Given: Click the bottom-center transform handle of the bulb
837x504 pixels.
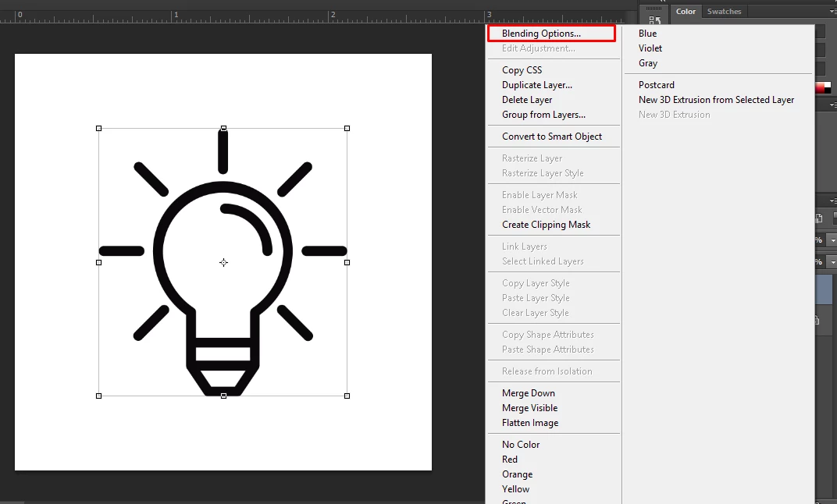Looking at the screenshot, I should click(x=223, y=396).
